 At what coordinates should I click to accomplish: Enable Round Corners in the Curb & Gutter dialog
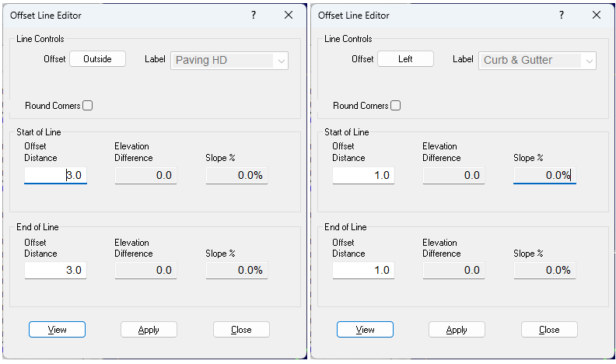point(396,106)
